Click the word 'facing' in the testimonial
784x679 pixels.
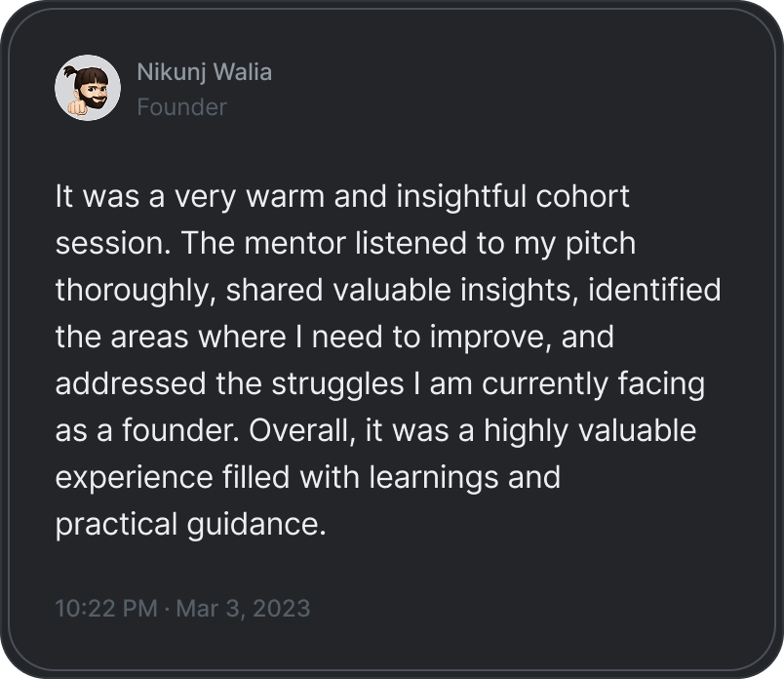pos(661,384)
